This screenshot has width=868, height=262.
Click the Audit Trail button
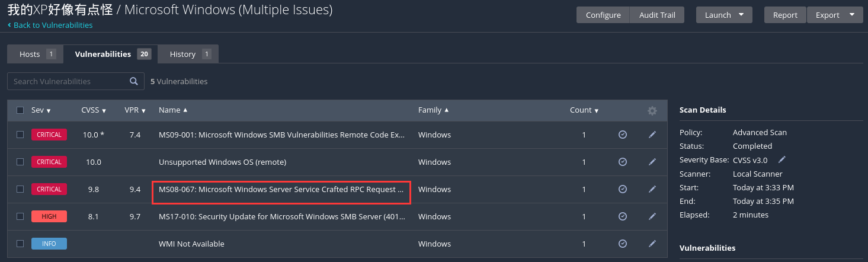click(657, 15)
